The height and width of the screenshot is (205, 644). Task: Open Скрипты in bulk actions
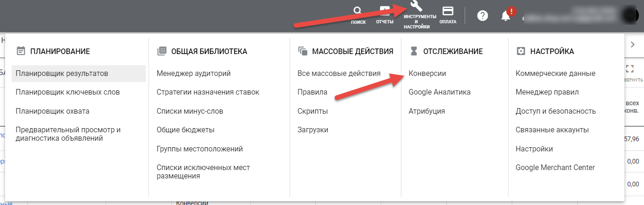click(x=312, y=111)
